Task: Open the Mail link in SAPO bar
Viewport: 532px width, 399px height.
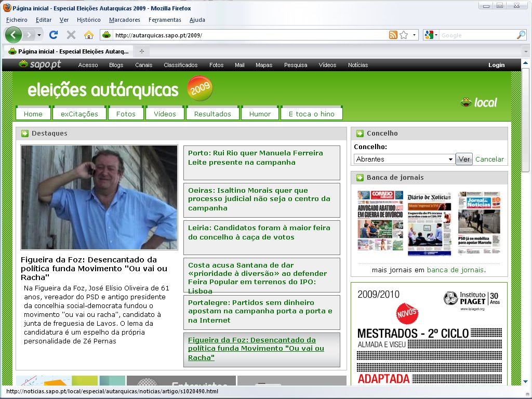Action: 240,65
